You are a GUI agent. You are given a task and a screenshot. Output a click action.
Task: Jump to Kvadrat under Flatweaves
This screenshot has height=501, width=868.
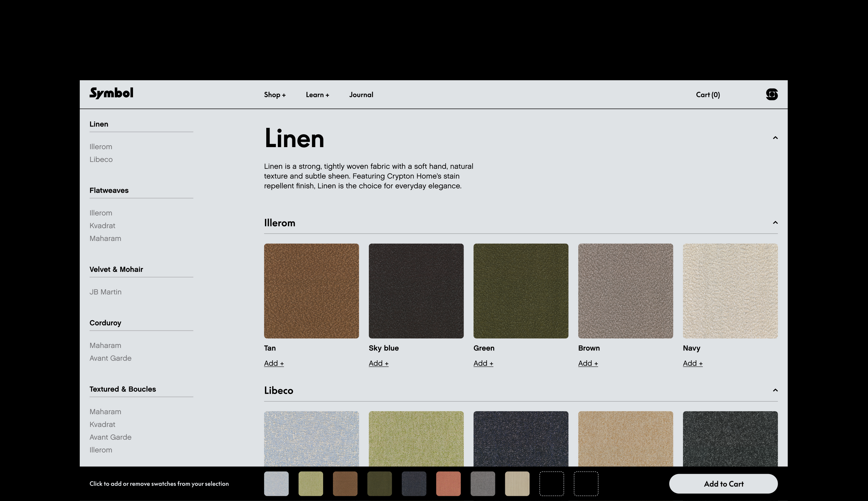[102, 226]
